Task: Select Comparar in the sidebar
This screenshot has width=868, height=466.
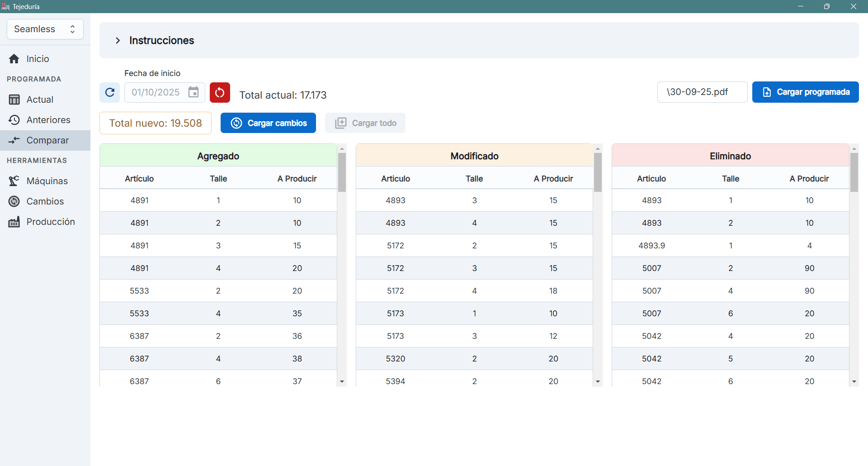Action: pyautogui.click(x=47, y=140)
